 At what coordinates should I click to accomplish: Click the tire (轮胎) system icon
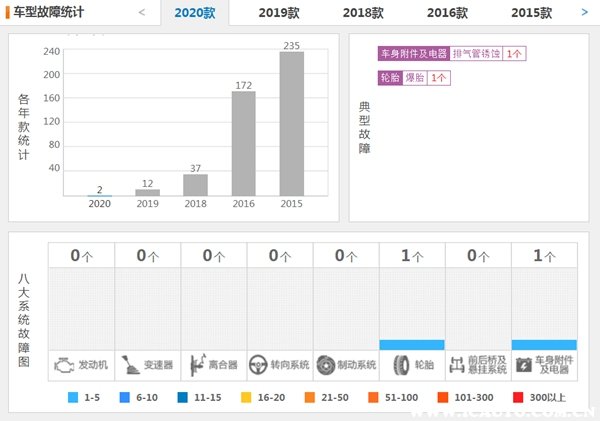[400, 365]
